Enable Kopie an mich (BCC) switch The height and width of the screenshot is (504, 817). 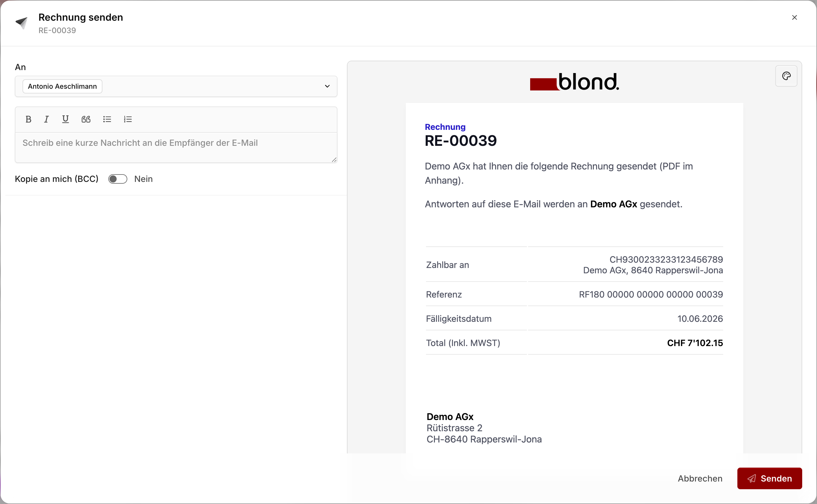(118, 179)
